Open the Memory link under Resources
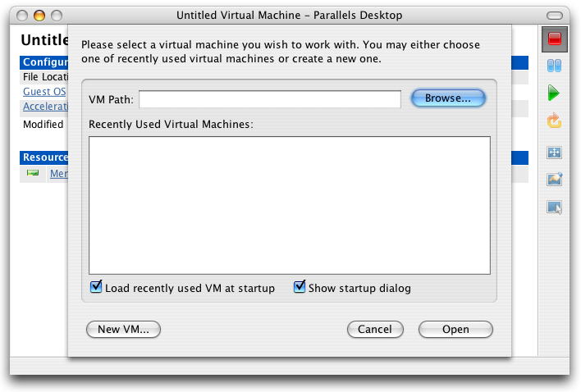 click(59, 173)
